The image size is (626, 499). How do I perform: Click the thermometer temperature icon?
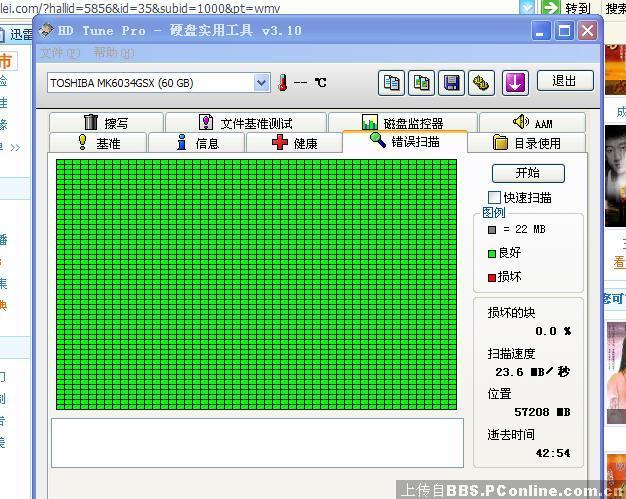click(x=283, y=82)
